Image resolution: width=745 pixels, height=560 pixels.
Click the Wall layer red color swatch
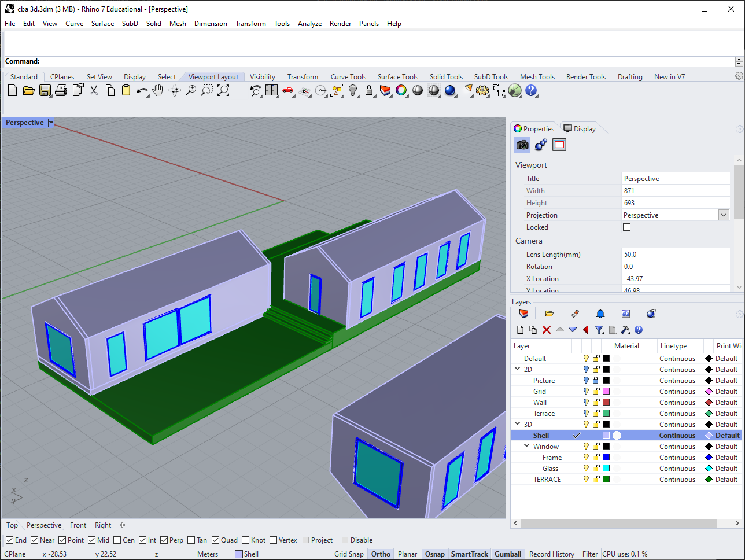(x=606, y=403)
